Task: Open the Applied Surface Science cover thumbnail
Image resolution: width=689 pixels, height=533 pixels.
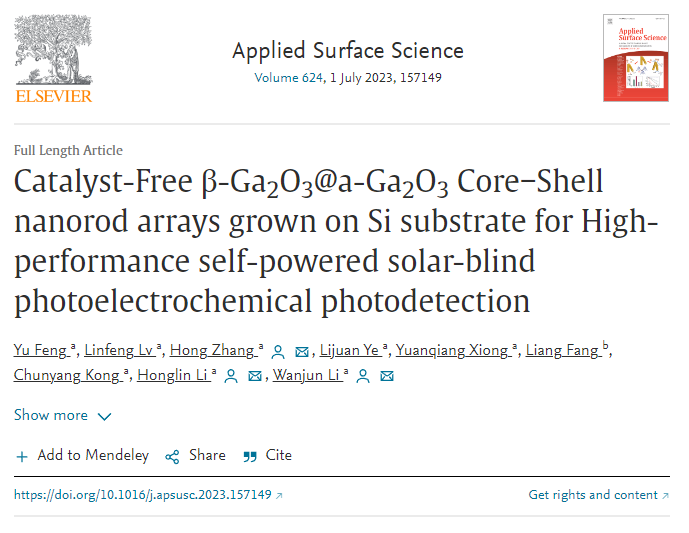Action: pos(636,58)
